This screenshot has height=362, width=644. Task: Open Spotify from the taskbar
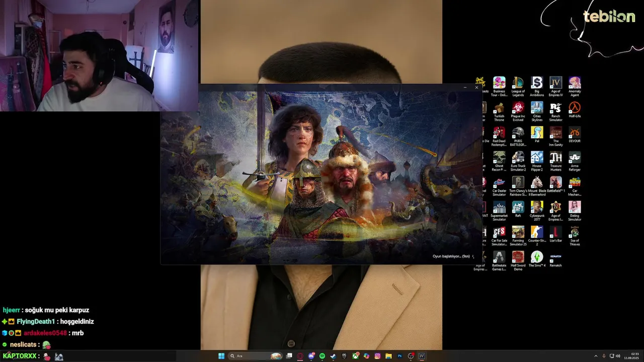coord(323,356)
